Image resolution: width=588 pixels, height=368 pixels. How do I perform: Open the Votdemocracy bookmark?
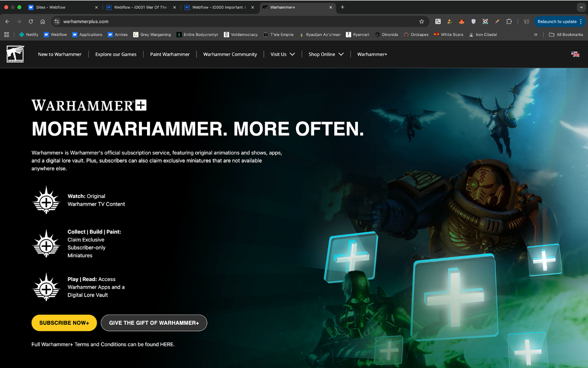coord(241,35)
